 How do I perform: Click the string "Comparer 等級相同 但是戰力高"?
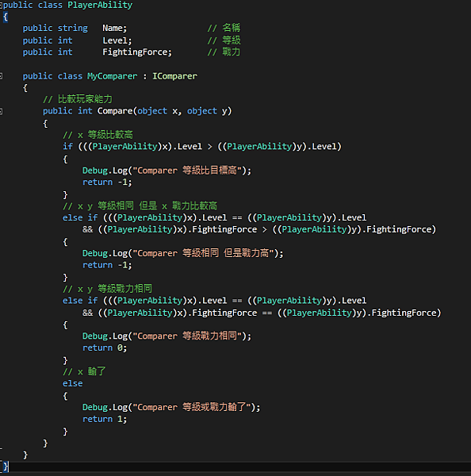(x=203, y=253)
